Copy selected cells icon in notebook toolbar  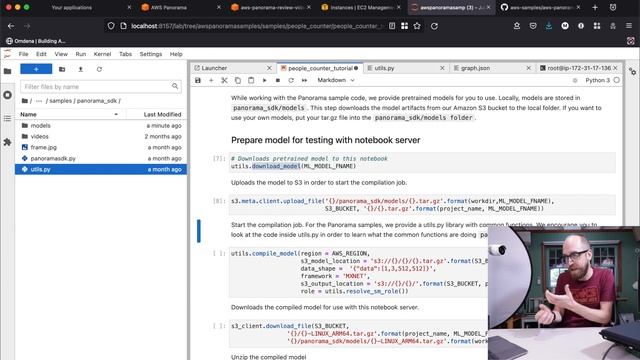238,80
